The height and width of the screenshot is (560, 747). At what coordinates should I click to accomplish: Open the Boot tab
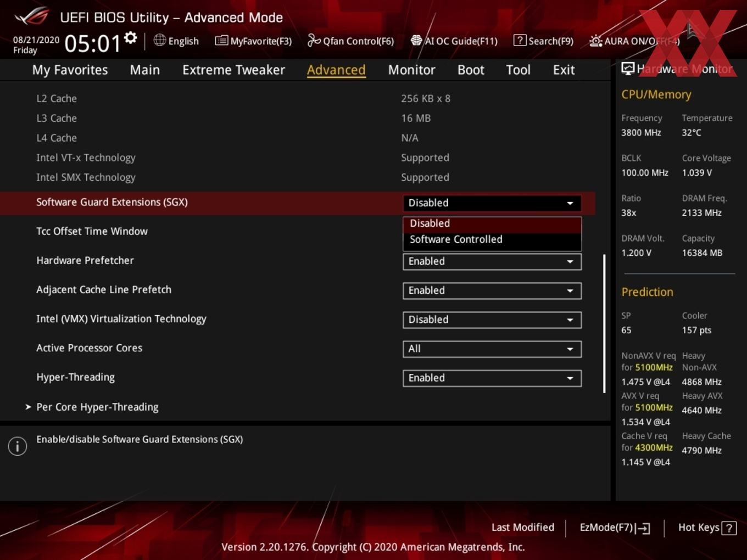coord(471,70)
